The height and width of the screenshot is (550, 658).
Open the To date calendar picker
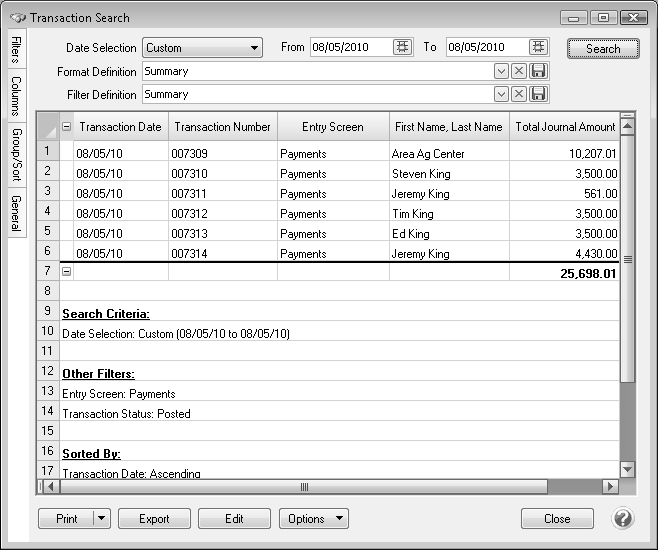click(538, 47)
